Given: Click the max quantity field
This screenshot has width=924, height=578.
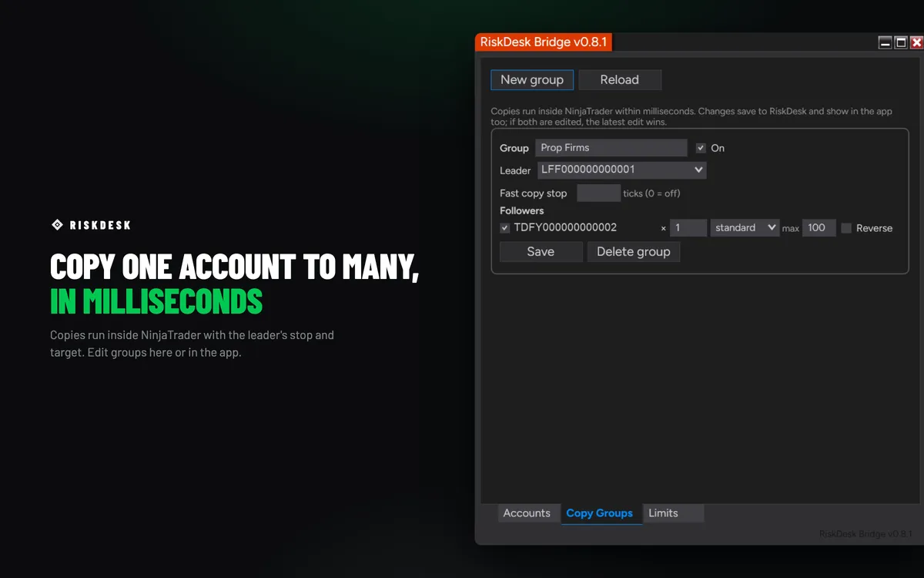Looking at the screenshot, I should tap(819, 227).
